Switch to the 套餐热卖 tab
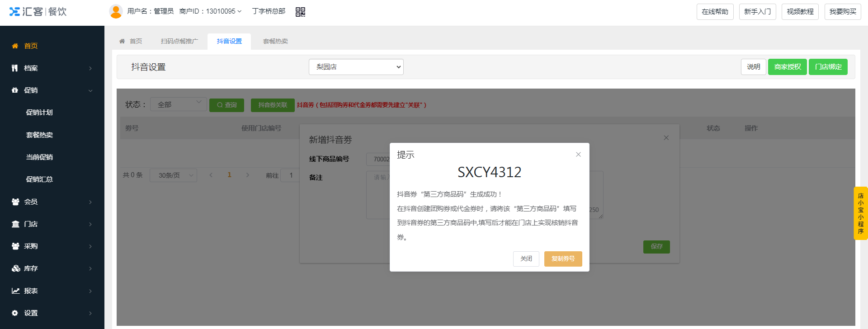 275,41
